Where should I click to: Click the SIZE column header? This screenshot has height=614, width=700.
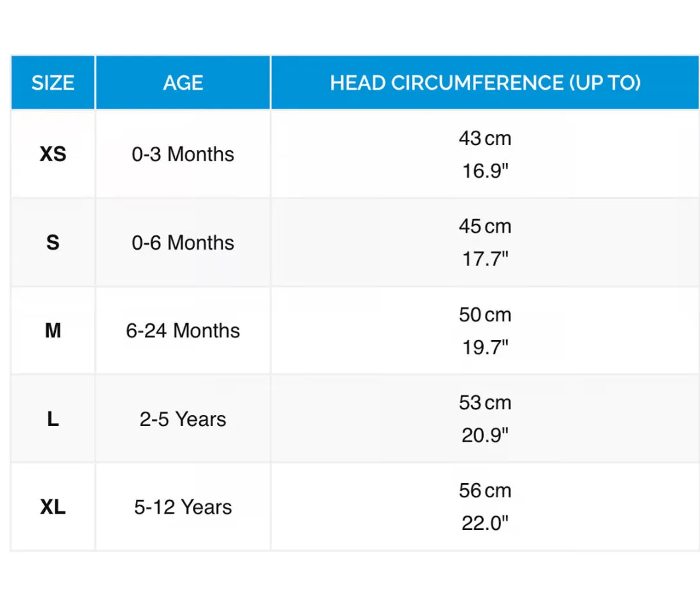point(53,83)
